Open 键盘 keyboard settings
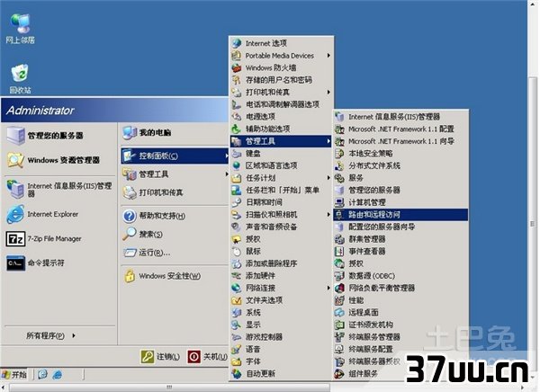Screen dimensions: 540x392 click(x=281, y=153)
